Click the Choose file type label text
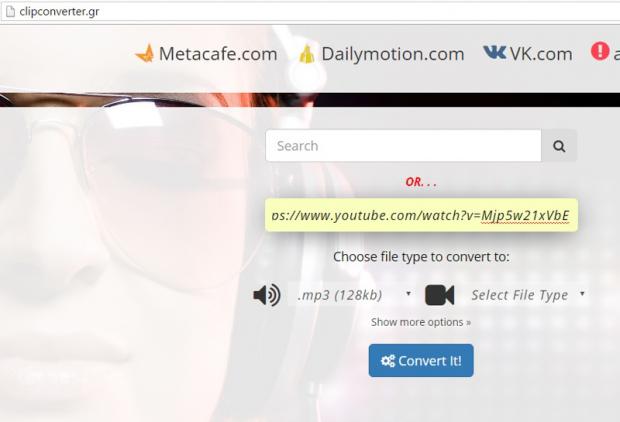620x422 pixels. tap(421, 257)
